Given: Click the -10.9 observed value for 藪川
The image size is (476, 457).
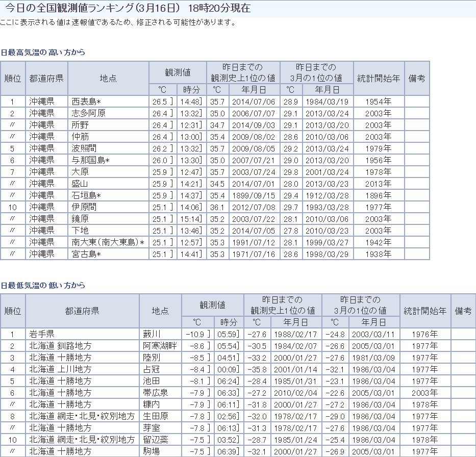Looking at the screenshot, I should [196, 334].
